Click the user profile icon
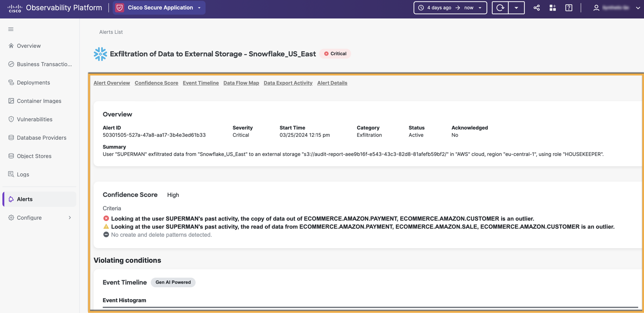644x313 pixels. (x=596, y=8)
